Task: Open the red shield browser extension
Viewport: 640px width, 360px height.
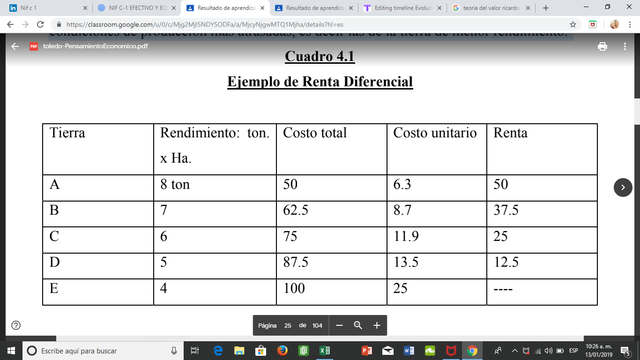Action: 593,24
